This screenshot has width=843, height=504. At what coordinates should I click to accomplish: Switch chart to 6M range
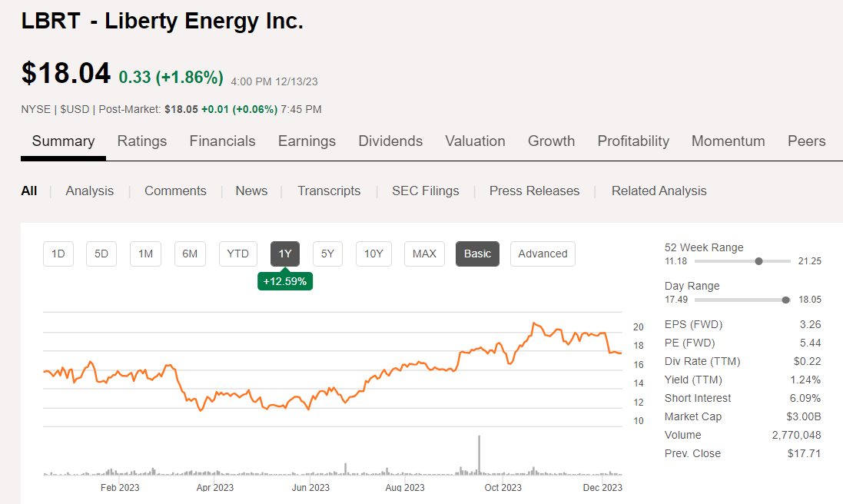pos(190,254)
